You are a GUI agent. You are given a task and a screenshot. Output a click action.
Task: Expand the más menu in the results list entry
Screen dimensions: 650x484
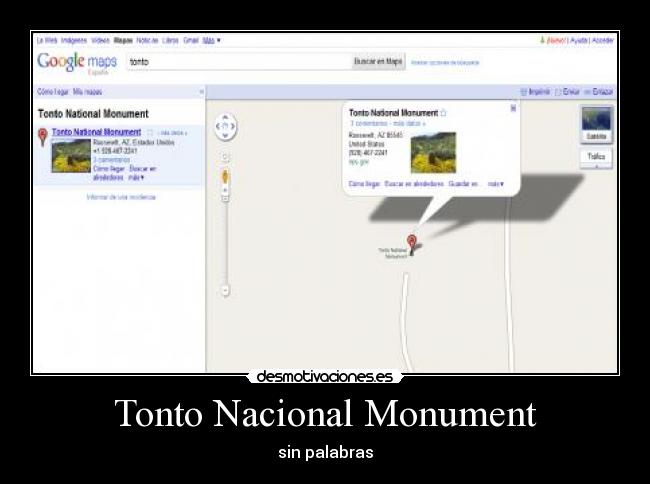pos(136,177)
